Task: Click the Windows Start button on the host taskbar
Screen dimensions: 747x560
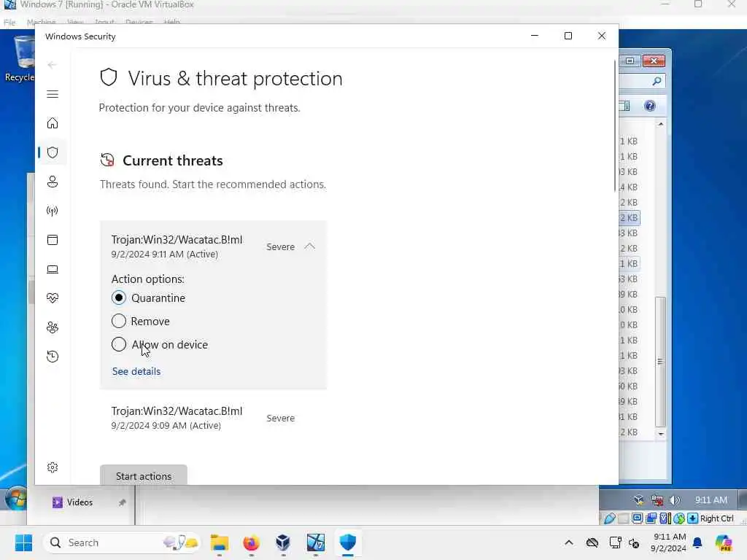Action: (23, 542)
